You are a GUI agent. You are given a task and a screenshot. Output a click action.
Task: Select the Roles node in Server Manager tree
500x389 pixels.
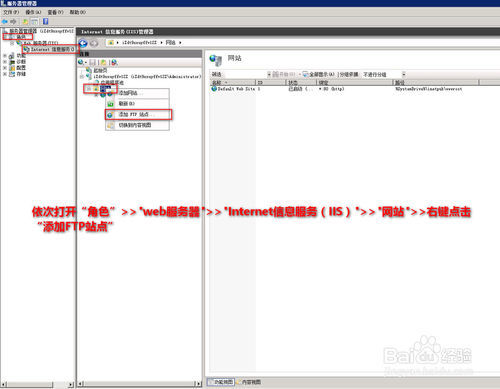point(21,37)
